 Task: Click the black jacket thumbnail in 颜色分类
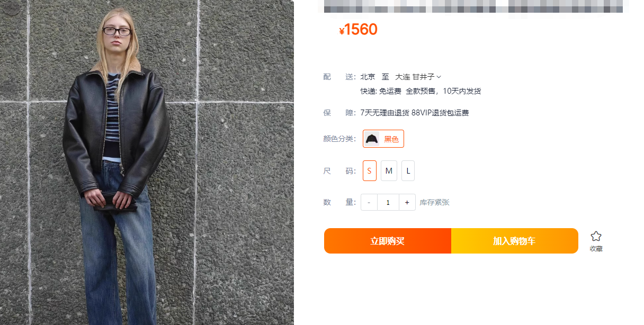tap(372, 139)
